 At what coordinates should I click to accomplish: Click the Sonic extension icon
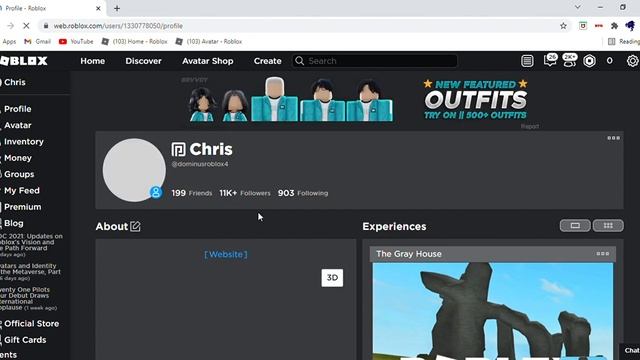pyautogui.click(x=630, y=26)
